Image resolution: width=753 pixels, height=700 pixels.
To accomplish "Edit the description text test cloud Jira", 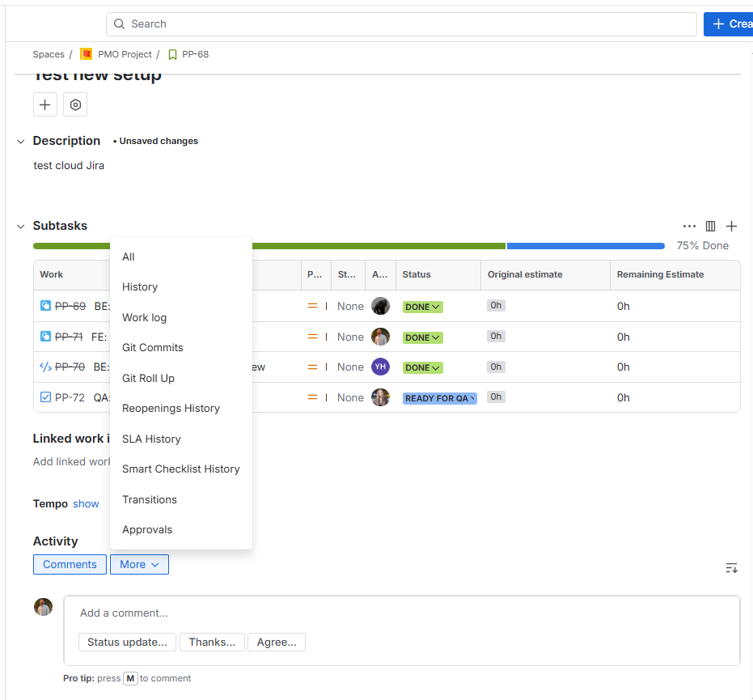I will click(x=69, y=165).
